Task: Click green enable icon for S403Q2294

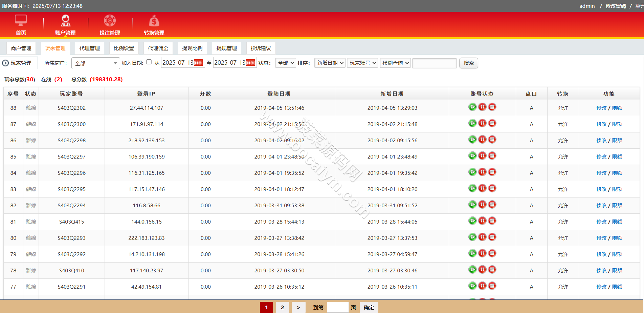Action: point(472,205)
